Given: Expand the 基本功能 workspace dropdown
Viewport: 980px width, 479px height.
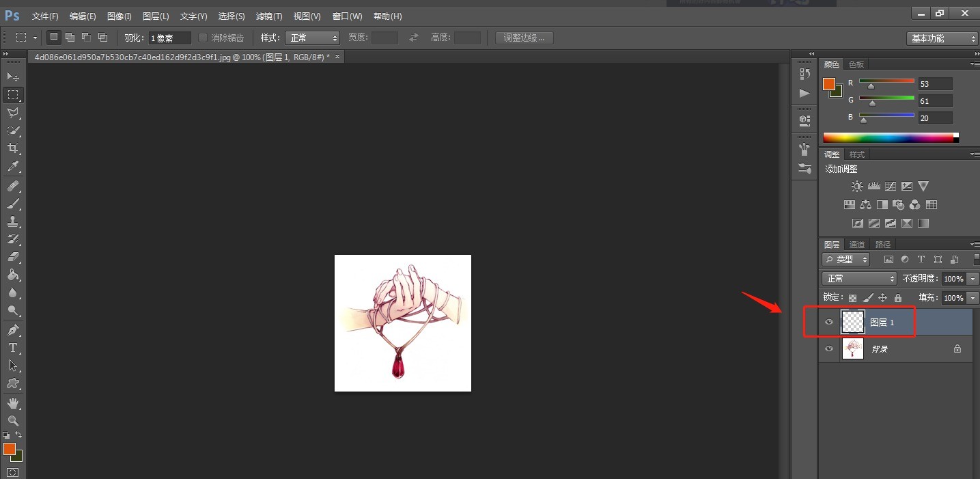Looking at the screenshot, I should point(943,38).
